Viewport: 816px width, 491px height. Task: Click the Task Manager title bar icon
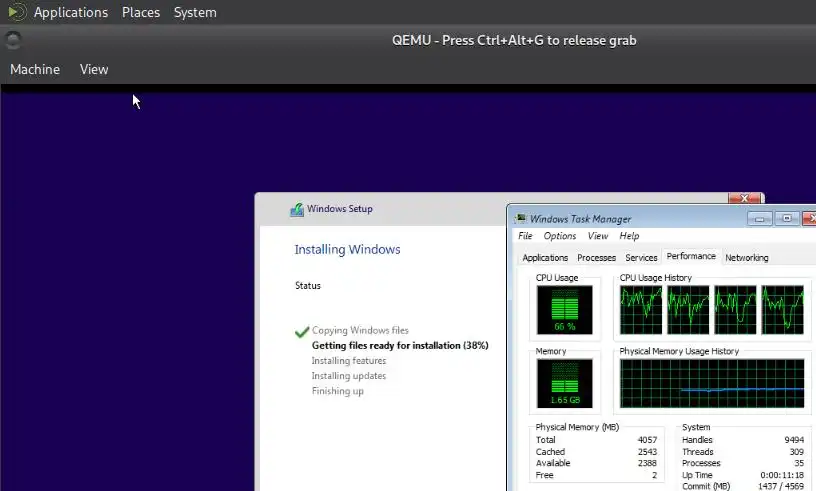520,219
